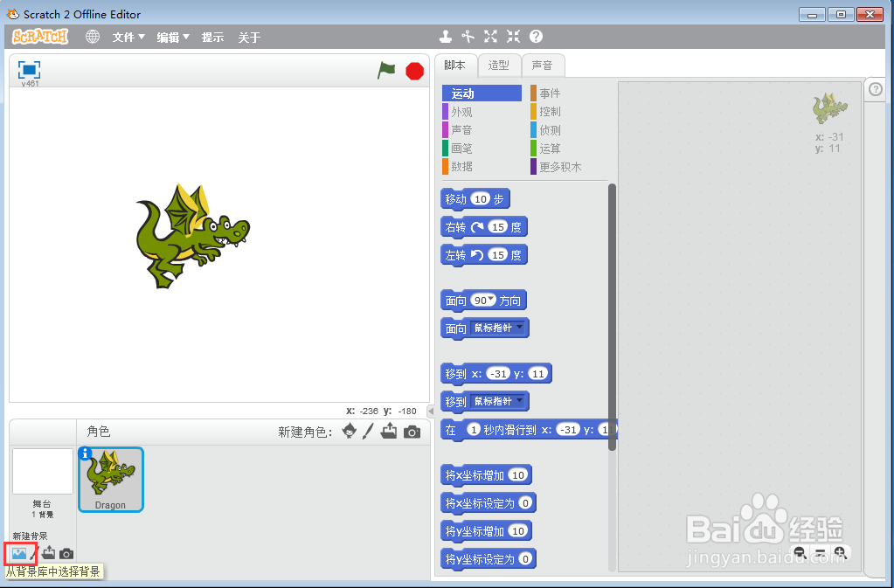
Task: Click the 15 degrees field in 左转 block
Action: 498,255
